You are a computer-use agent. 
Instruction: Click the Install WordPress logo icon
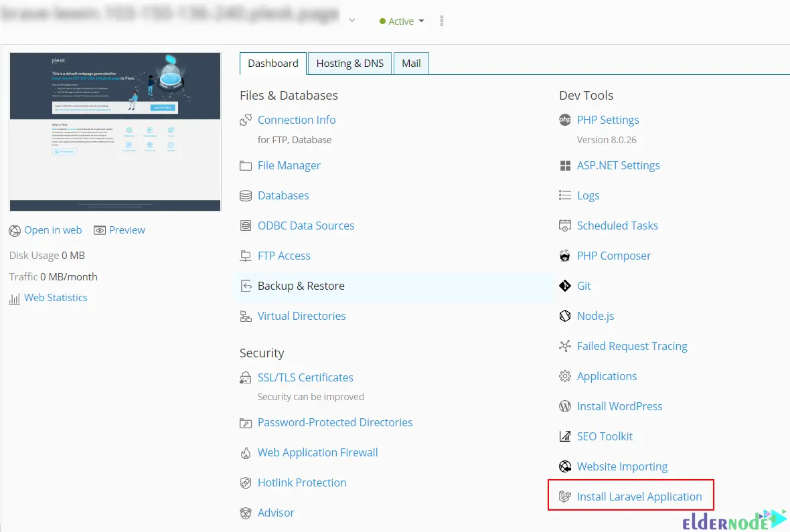coord(565,407)
